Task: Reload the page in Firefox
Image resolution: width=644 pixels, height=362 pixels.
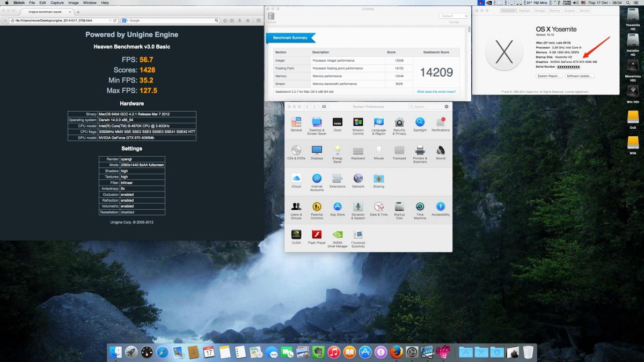Action: [x=115, y=20]
